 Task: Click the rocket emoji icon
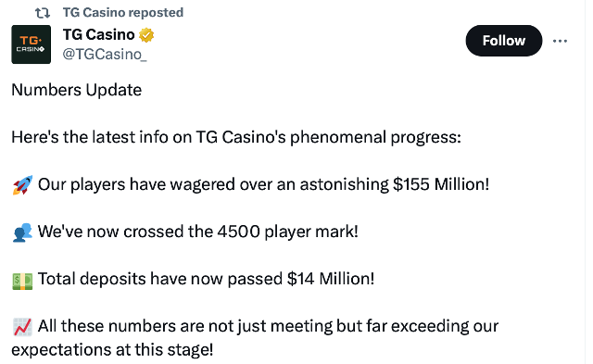coord(22,185)
